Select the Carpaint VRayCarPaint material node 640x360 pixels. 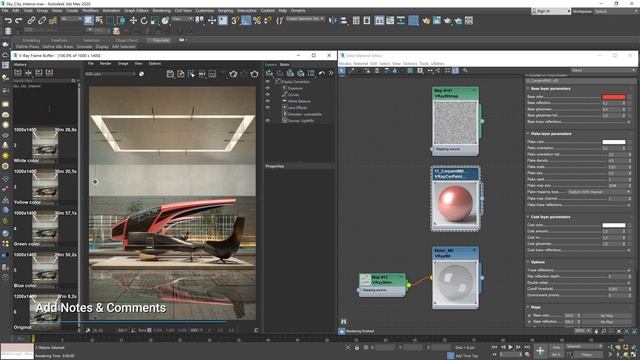pos(455,199)
